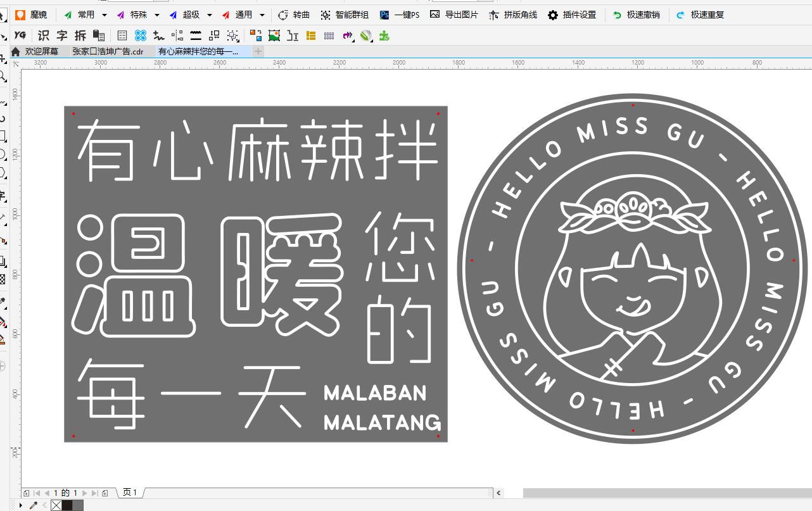Select the 页1 page tab
The image size is (812, 511).
[x=129, y=492]
